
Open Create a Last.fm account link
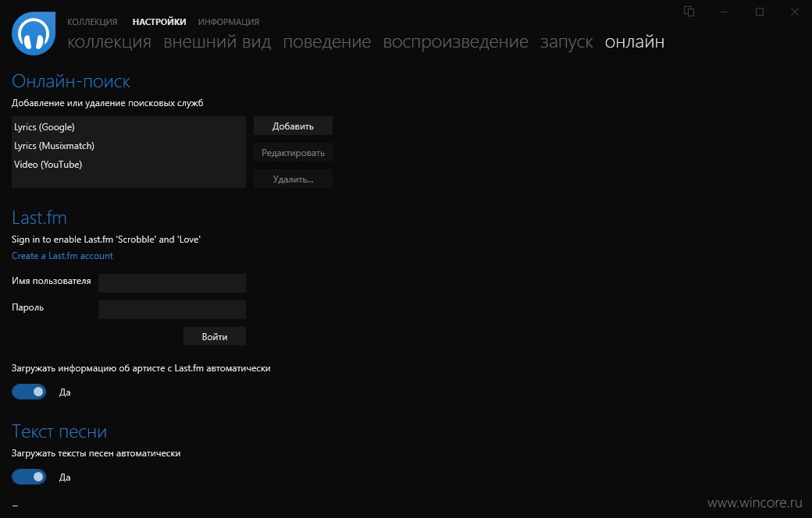pos(62,256)
